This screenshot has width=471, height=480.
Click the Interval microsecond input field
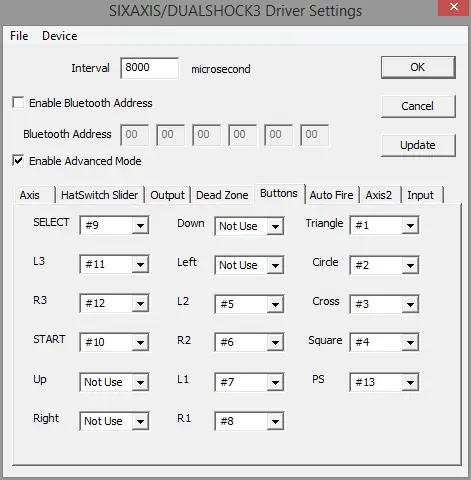click(x=149, y=68)
